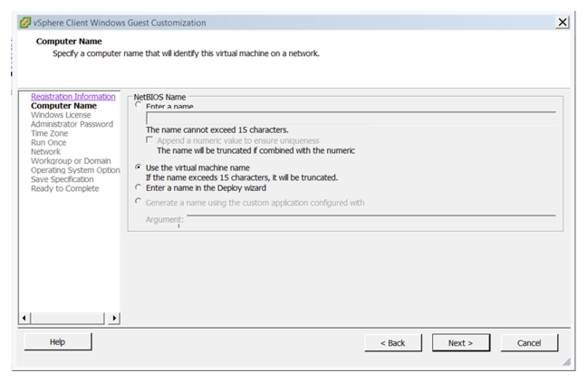Close the Guest Customization dialog
Viewport: 588px width, 383px height.
pyautogui.click(x=562, y=23)
